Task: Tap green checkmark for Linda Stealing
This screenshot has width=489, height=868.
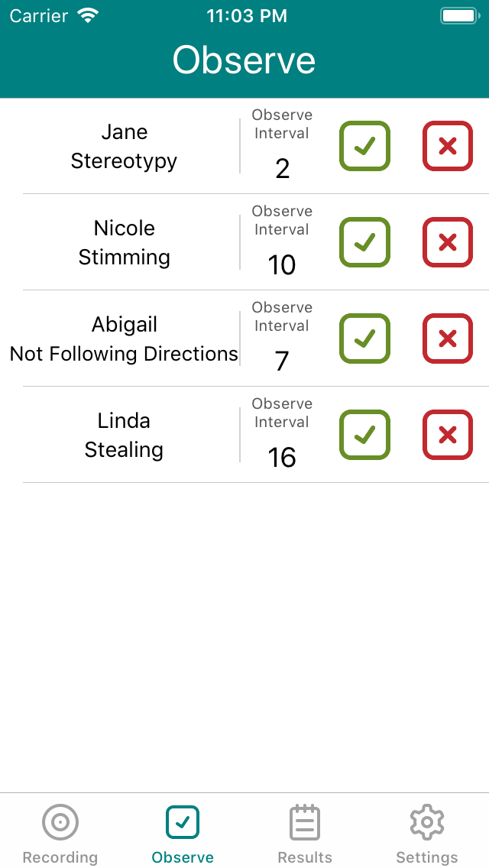Action: point(364,435)
